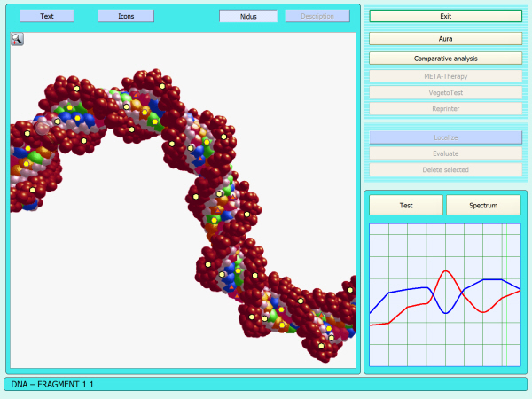Select the Nidus button

click(x=248, y=16)
